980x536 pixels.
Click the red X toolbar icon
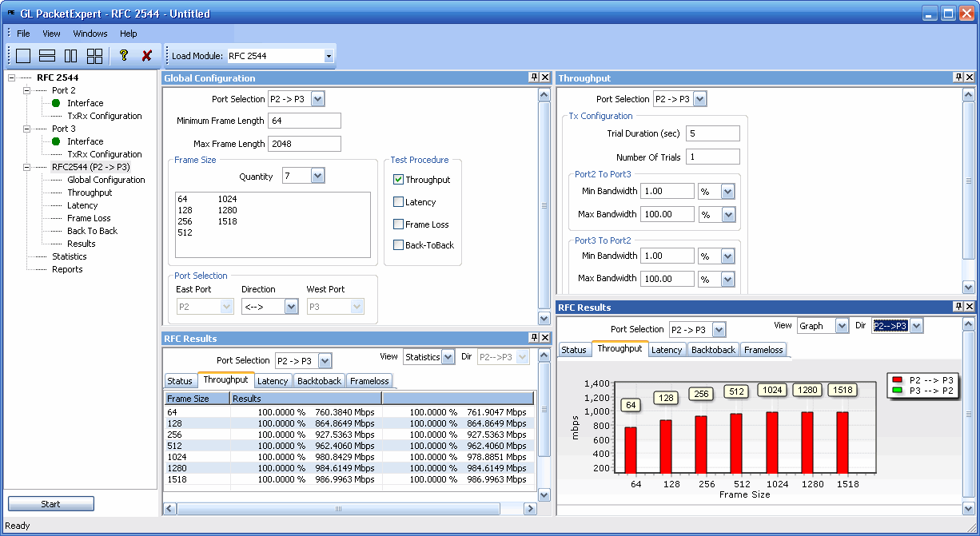coord(146,56)
